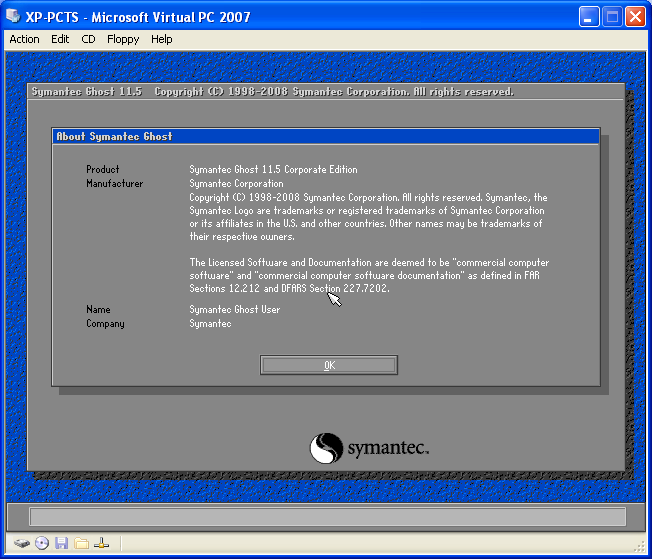The width and height of the screenshot is (652, 559).
Task: Open the Action menu
Action: [24, 39]
